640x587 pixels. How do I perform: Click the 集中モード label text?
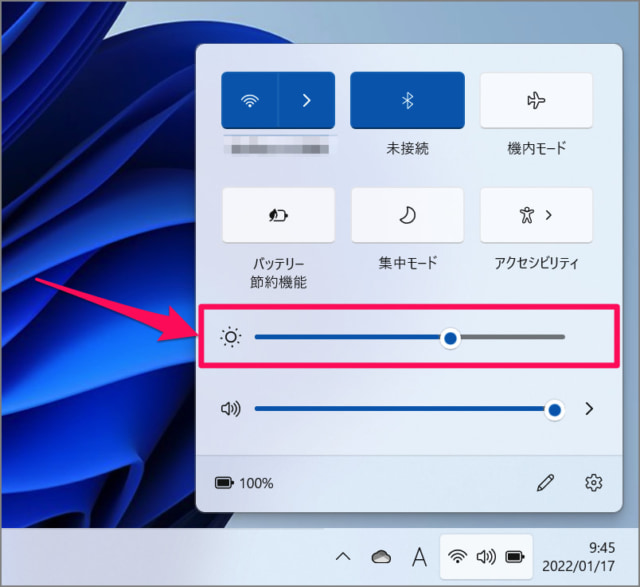coord(407,263)
